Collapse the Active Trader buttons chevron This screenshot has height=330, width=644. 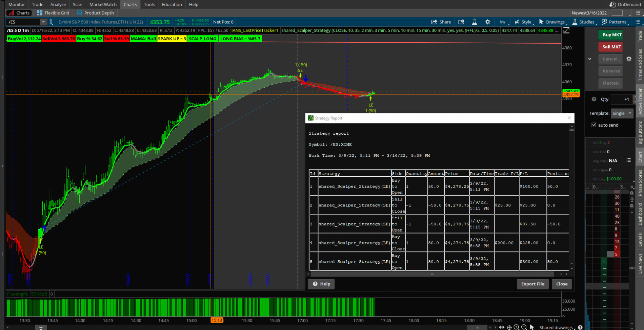590,59
